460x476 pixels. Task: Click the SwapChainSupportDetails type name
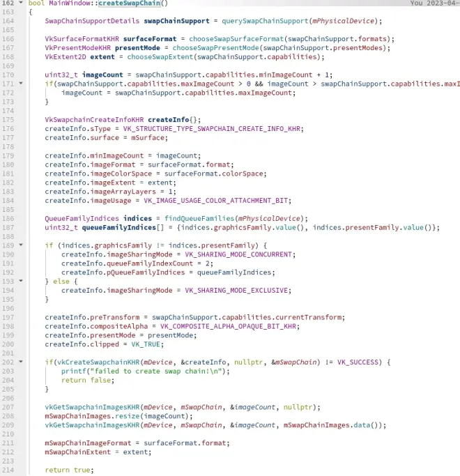pyautogui.click(x=92, y=21)
